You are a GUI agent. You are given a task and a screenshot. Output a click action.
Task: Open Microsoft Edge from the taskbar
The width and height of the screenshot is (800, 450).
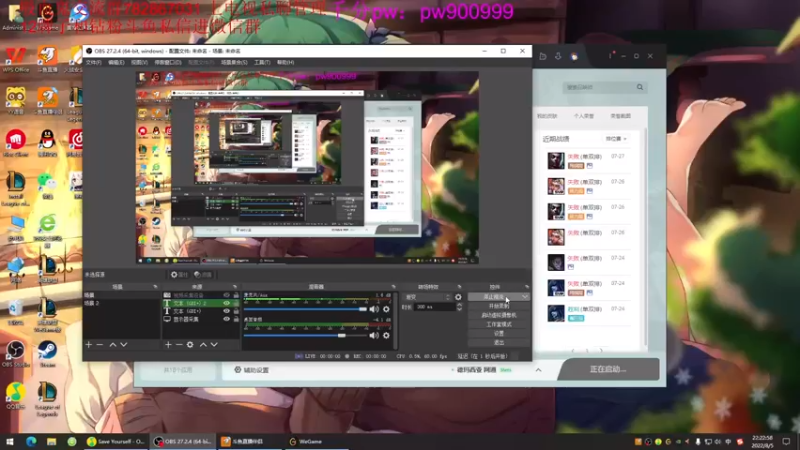[31, 442]
